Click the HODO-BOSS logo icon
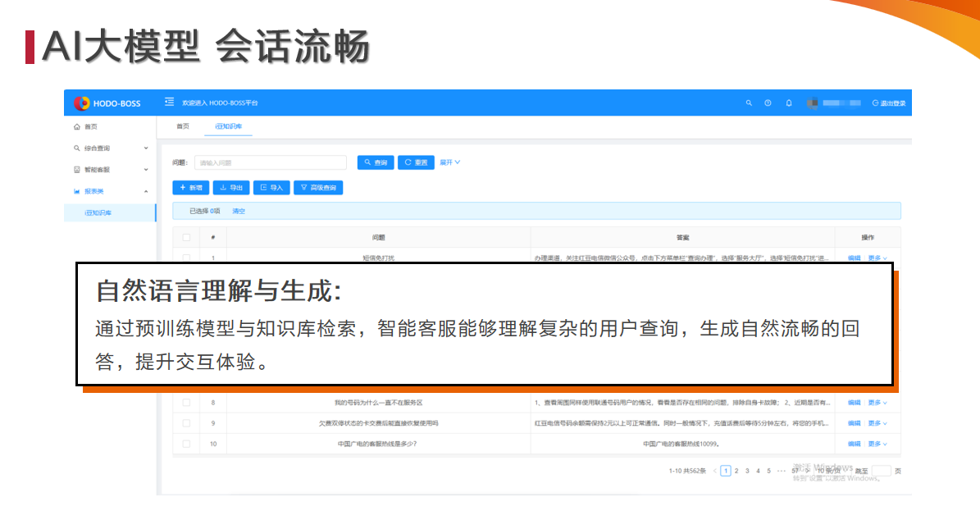Screen dimensions: 980x511 [x=81, y=103]
